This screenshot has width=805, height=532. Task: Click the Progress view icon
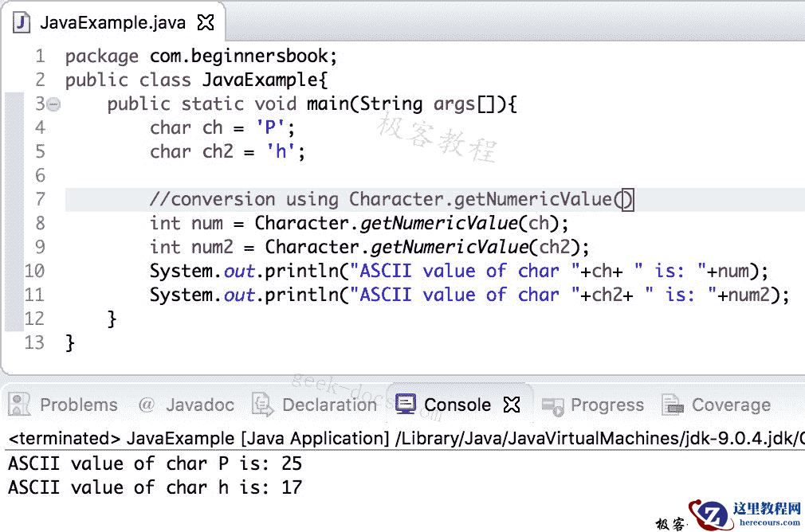coord(552,405)
